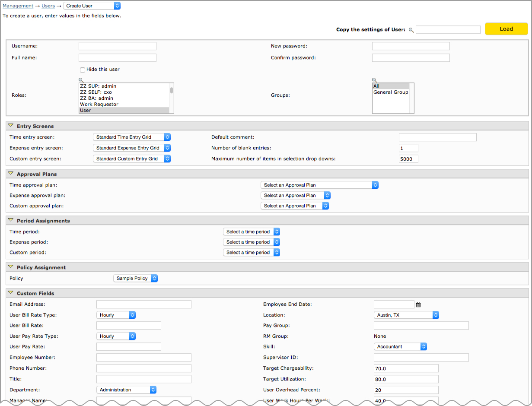
Task: Open the Expense entry screen dropdown
Action: [x=132, y=148]
